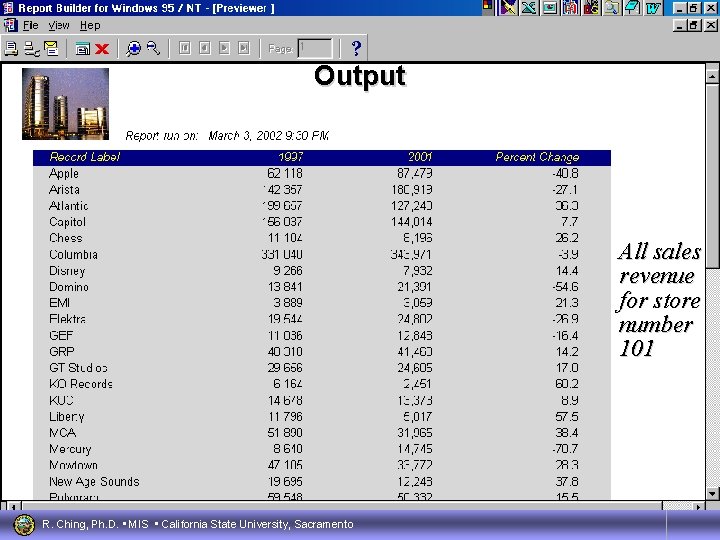Image resolution: width=720 pixels, height=540 pixels.
Task: Click the cyan notepad shortcut bar icon
Action: click(632, 7)
